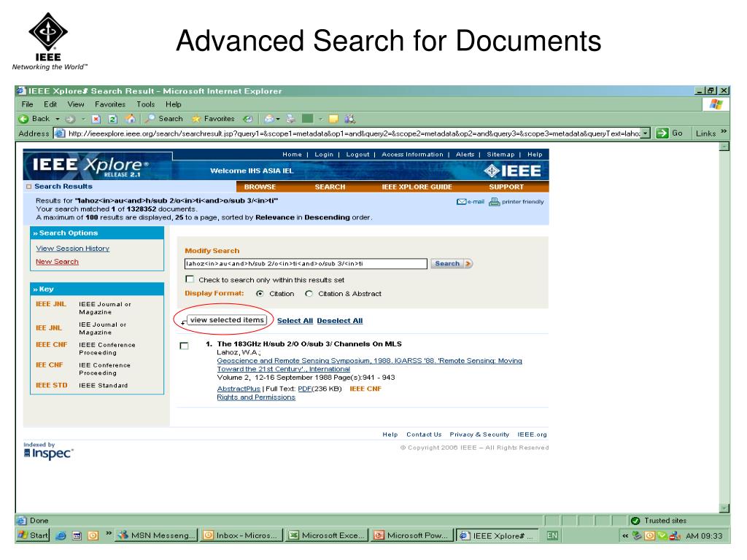The width and height of the screenshot is (747, 560).
Task: Click the Stop loading icon
Action: coord(96,119)
